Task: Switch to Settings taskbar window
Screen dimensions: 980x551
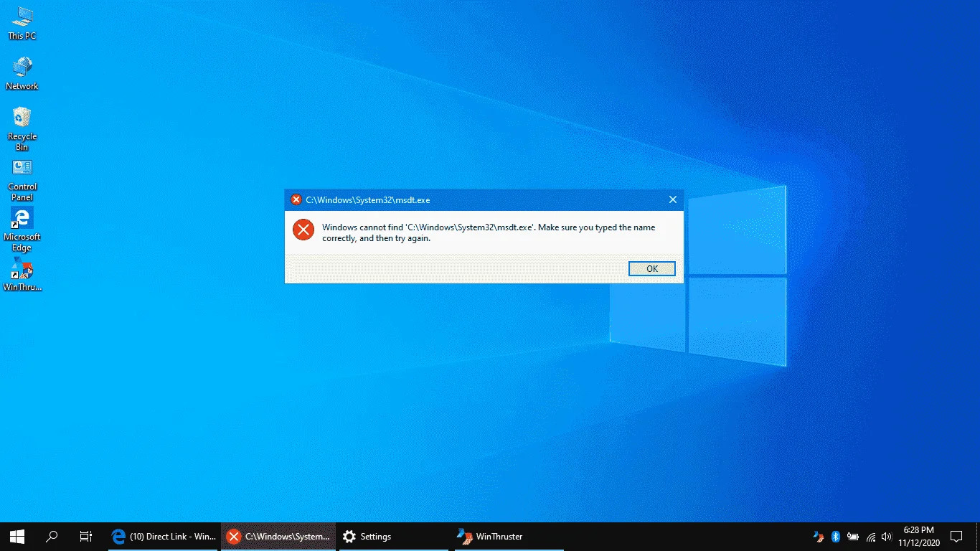Action: pyautogui.click(x=393, y=536)
